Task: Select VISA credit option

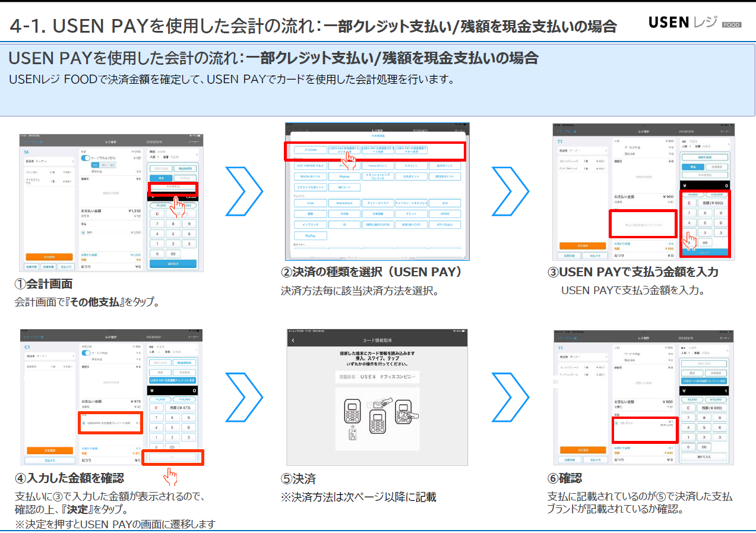Action: (311, 203)
